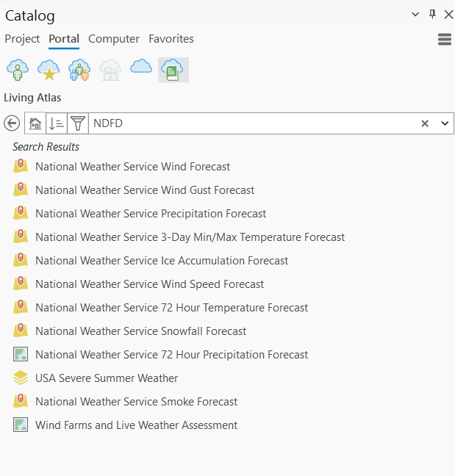Viewport: 455px width, 476px height.
Task: Click map icon beside 72 Hour Temperature Forecast
Action: [21, 307]
